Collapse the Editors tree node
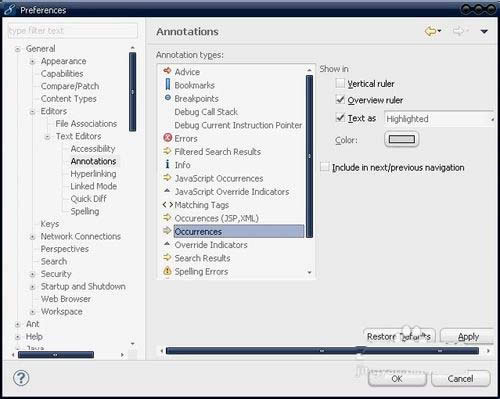This screenshot has width=500, height=399. 32,112
